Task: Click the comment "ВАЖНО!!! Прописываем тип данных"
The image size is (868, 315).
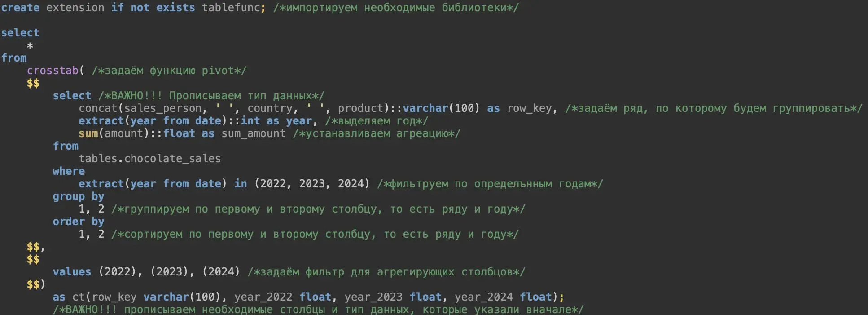Action: click(x=211, y=96)
